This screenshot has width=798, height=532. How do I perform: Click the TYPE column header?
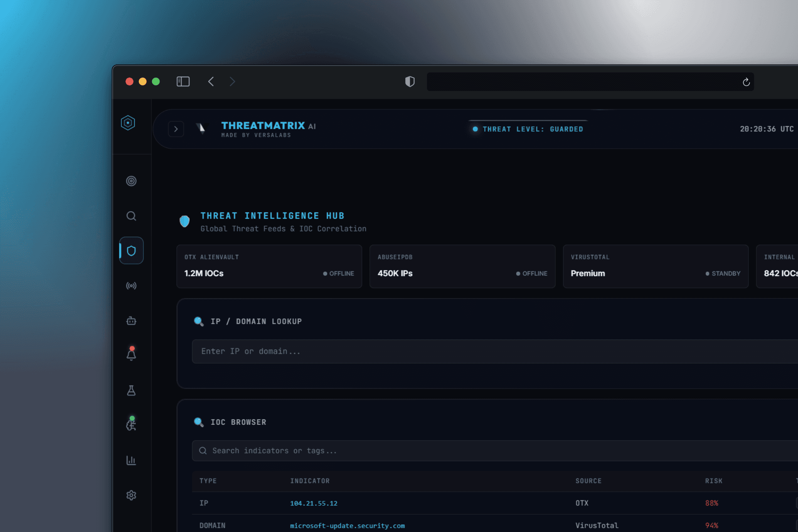click(208, 481)
